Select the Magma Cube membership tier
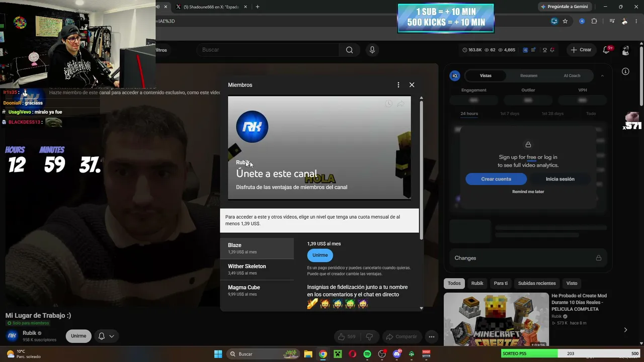Screen dimensions: 644x362 pos(257,291)
